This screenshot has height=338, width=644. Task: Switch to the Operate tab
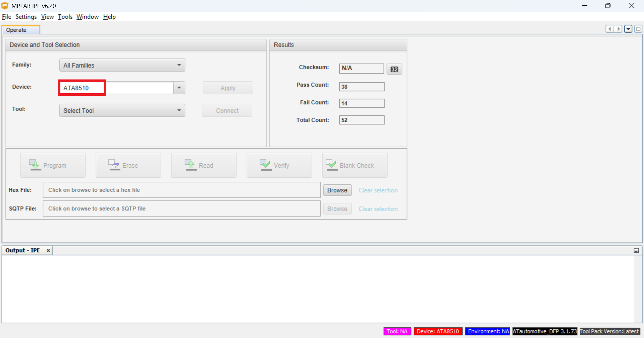tap(21, 30)
